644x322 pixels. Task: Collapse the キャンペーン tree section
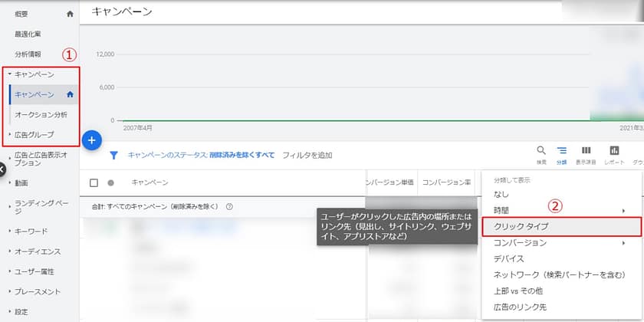pos(10,74)
